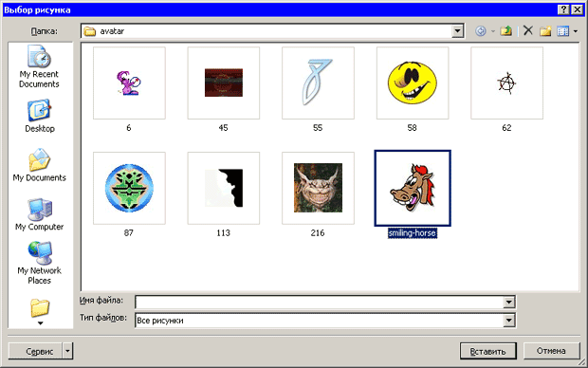Open the Views icon menu

coord(563,31)
